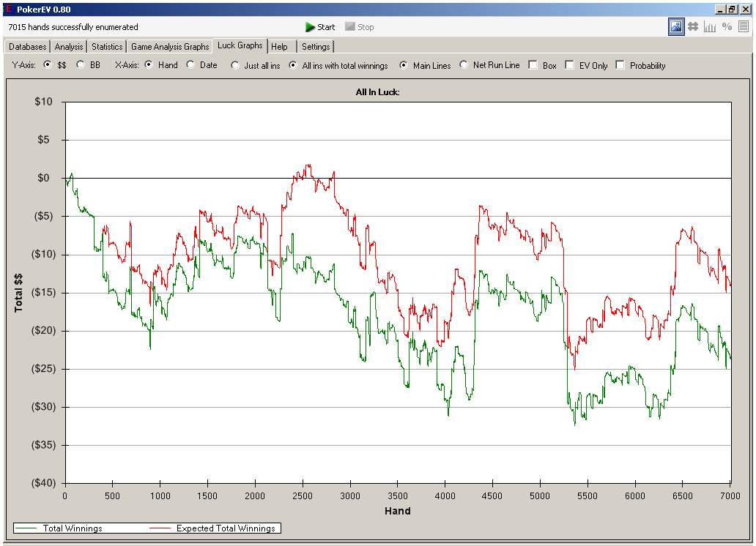Click the text list view icon

pos(744,27)
